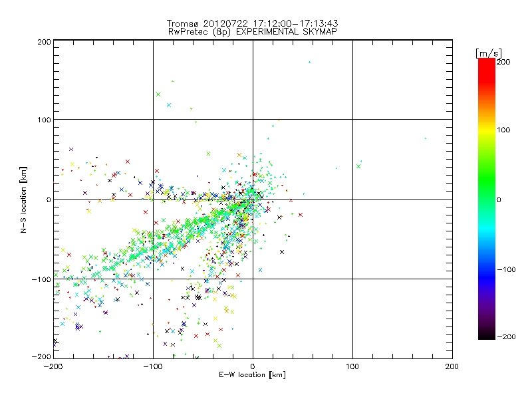
Task: Select the isolated cyan point at far right
Action: tap(426, 138)
